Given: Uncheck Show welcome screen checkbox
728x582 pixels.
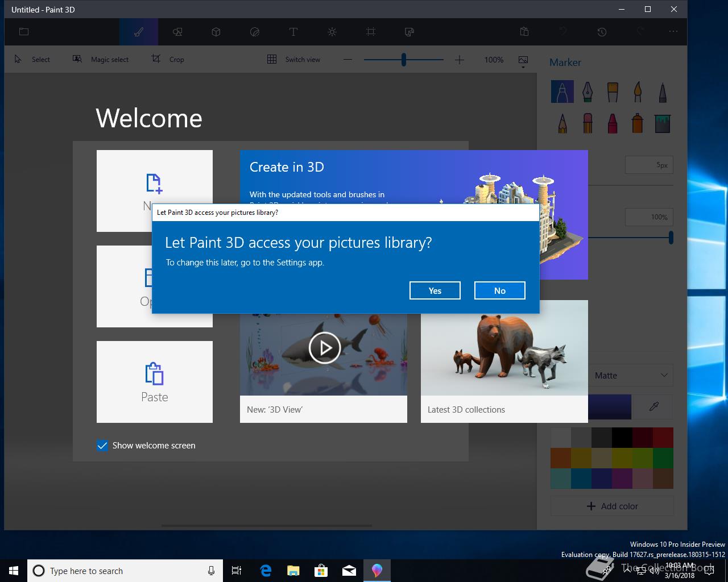Looking at the screenshot, I should [102, 446].
